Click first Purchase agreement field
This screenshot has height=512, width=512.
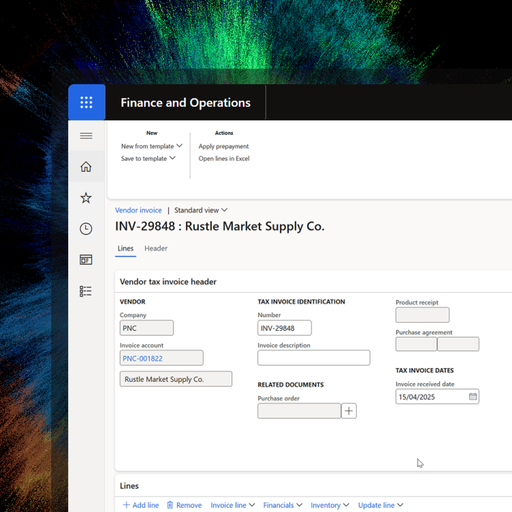click(416, 344)
